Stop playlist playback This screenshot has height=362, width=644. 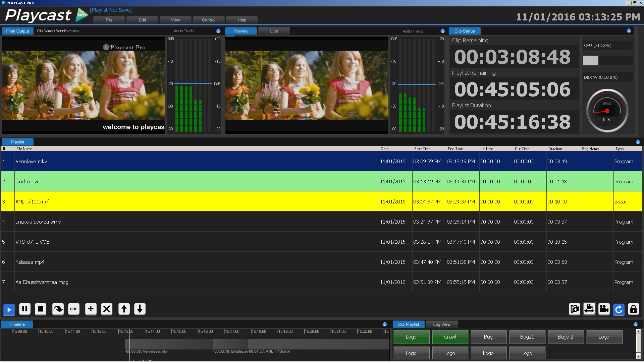41,309
